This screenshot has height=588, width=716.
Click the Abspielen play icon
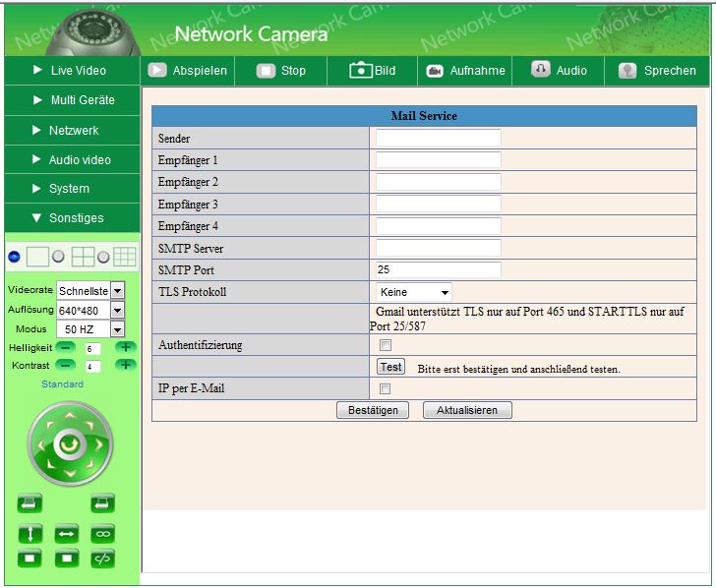[157, 70]
